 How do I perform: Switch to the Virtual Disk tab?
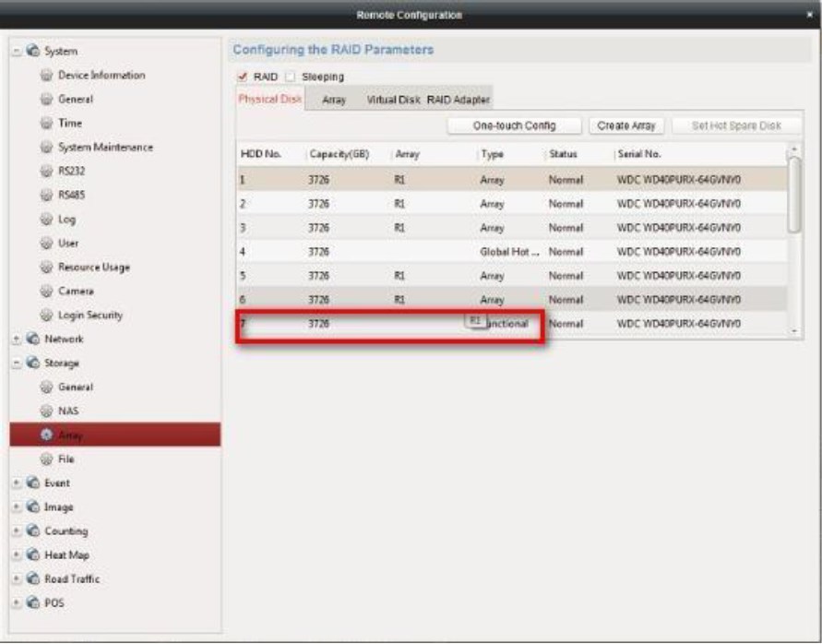[x=393, y=100]
